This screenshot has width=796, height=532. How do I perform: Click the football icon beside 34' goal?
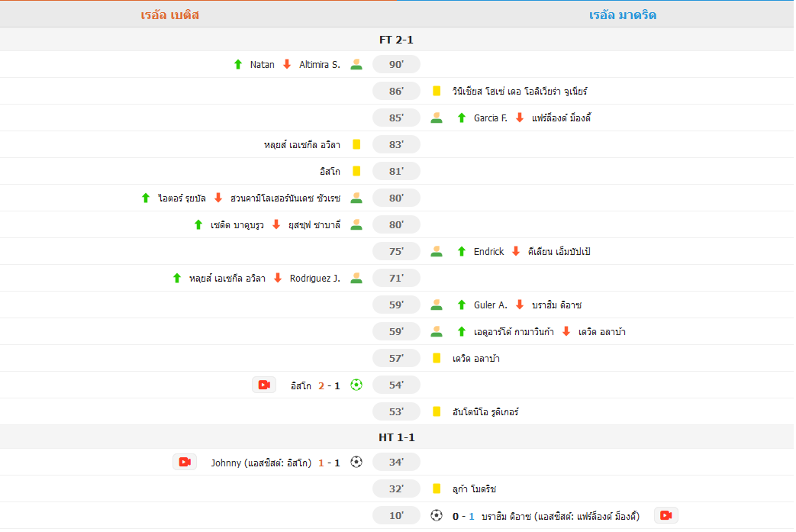pos(356,462)
